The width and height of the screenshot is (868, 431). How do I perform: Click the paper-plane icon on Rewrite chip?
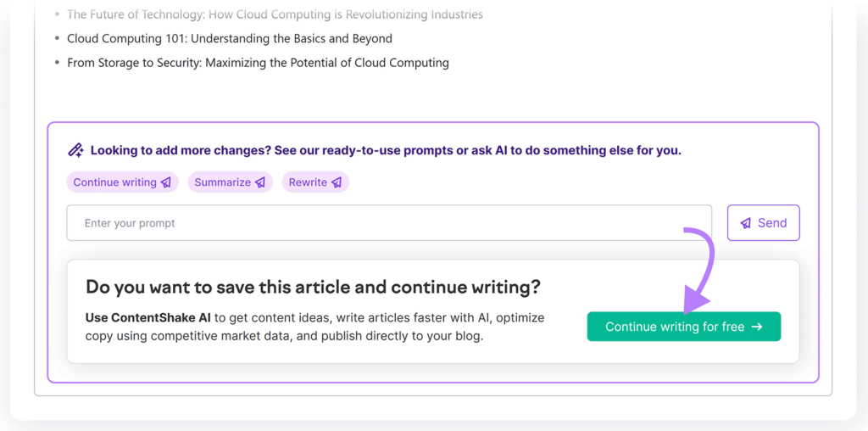(x=337, y=182)
